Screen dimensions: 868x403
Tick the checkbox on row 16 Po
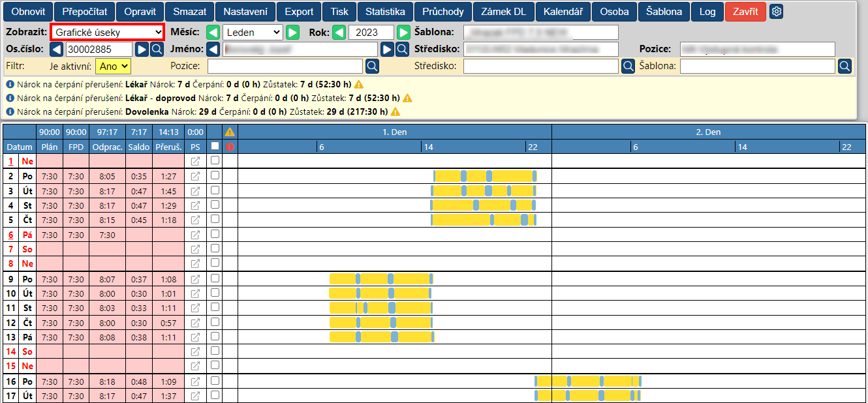click(215, 381)
